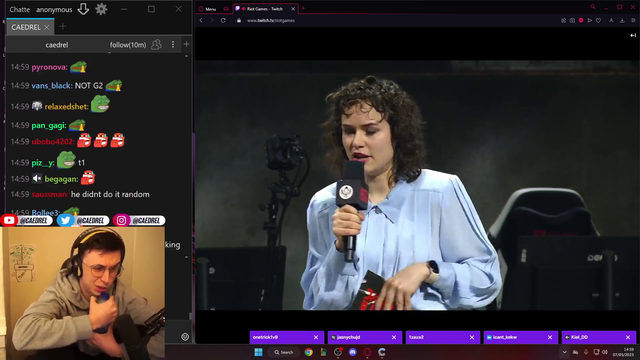The width and height of the screenshot is (640, 360).
Task: Open the Windows Start menu
Action: [x=258, y=352]
